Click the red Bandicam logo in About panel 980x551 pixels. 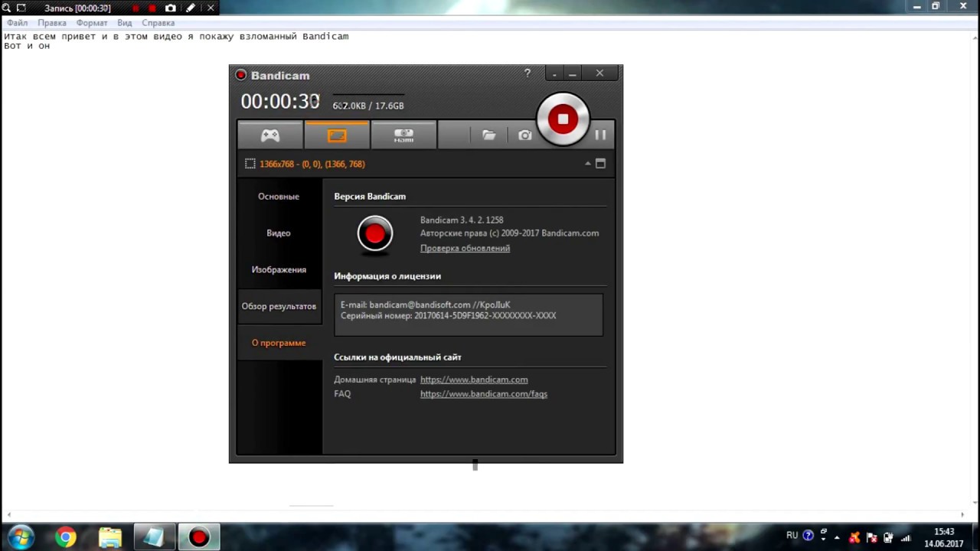[374, 234]
